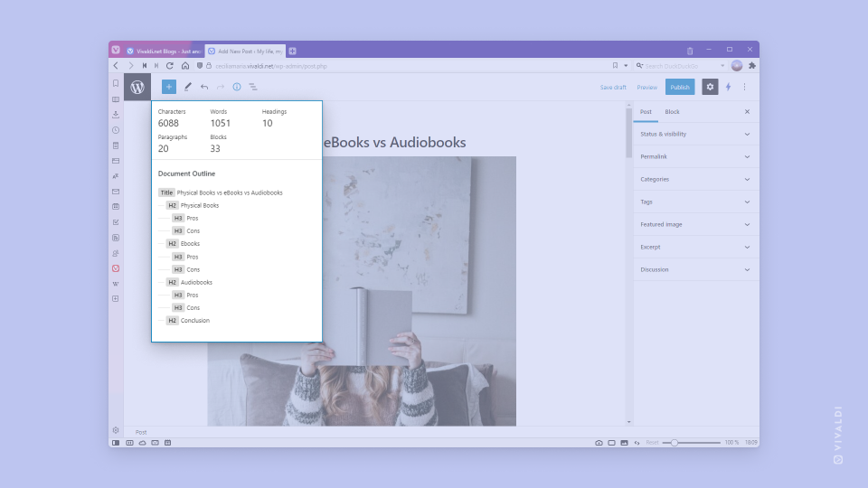
Task: Open the Mail side panel
Action: pyautogui.click(x=116, y=192)
